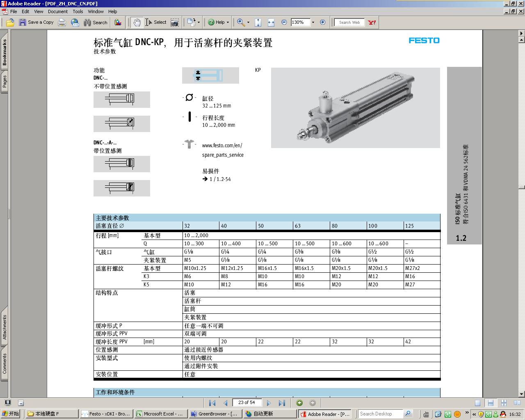
Task: Print the document using printer icon
Action: coord(62,23)
